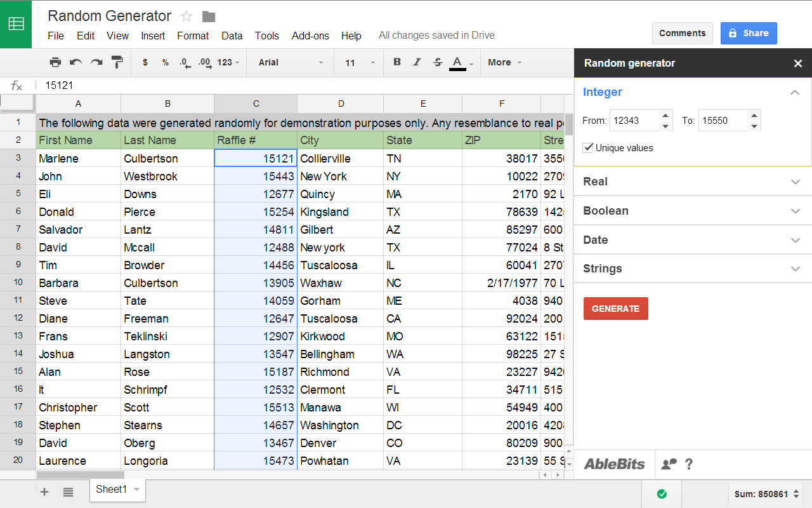Click the blue Share button

749,33
